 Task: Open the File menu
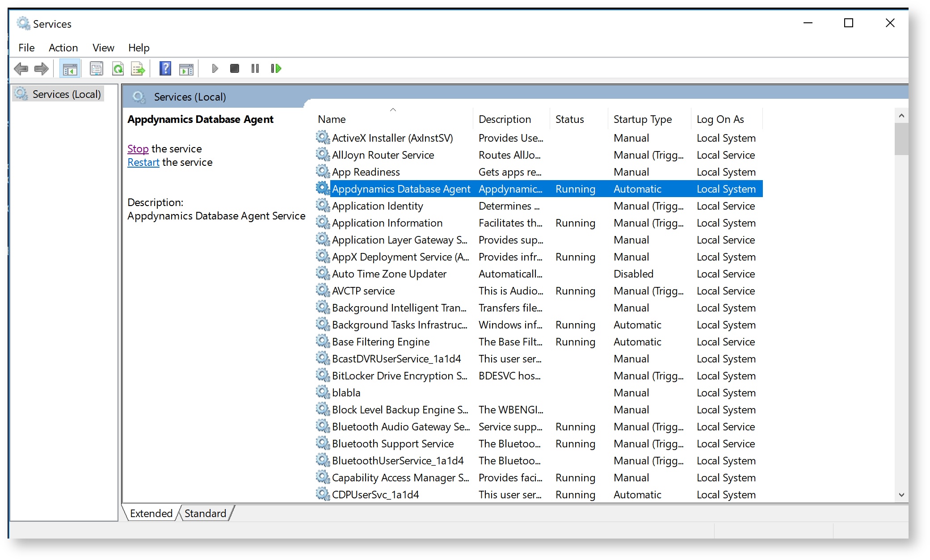point(26,48)
